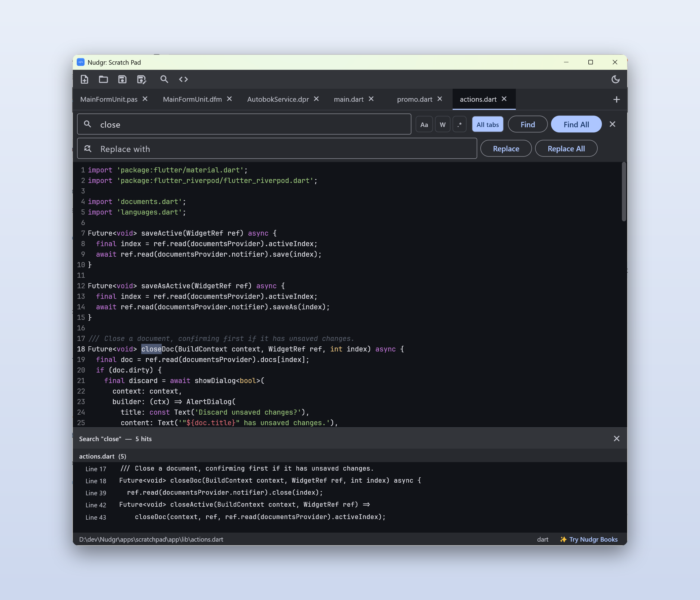Switch to MainFormUnit.pas tab
Viewport: 700px width, 600px height.
point(109,99)
